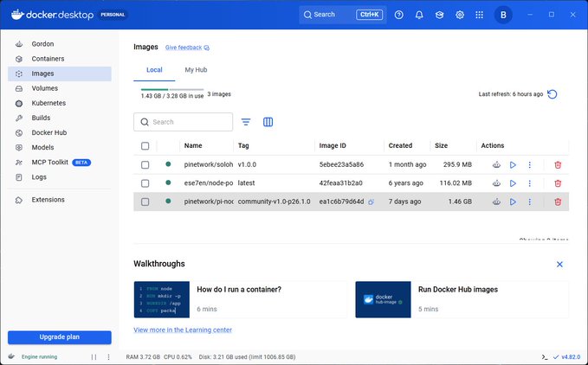Open the manage columns icon
Screen dimensions: 588x365
point(268,122)
